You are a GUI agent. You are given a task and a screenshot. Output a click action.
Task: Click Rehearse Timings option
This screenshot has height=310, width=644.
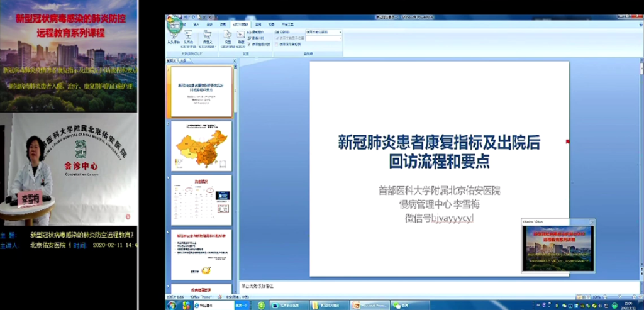[255, 38]
